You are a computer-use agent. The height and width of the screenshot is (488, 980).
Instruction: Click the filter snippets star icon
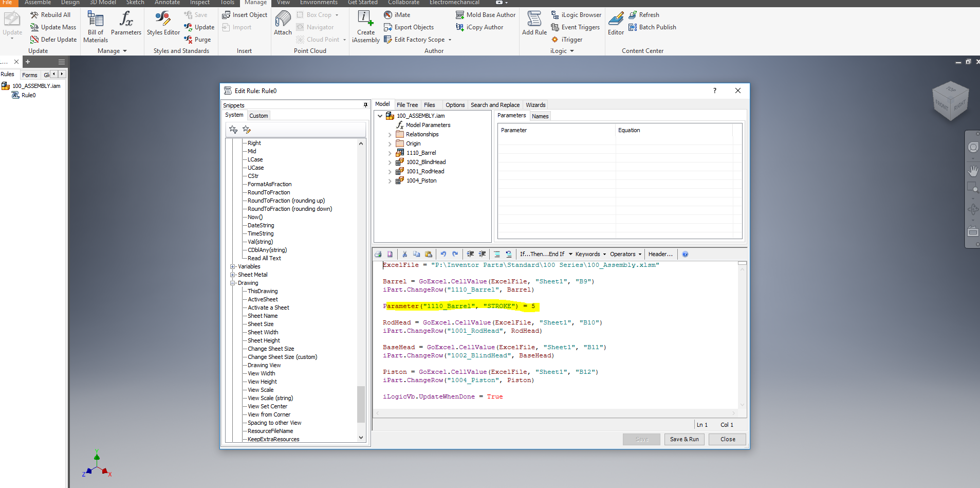(233, 130)
